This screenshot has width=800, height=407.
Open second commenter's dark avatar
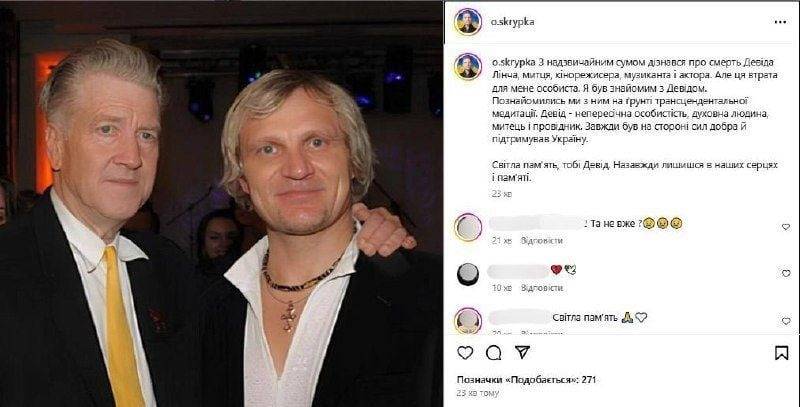click(x=468, y=274)
